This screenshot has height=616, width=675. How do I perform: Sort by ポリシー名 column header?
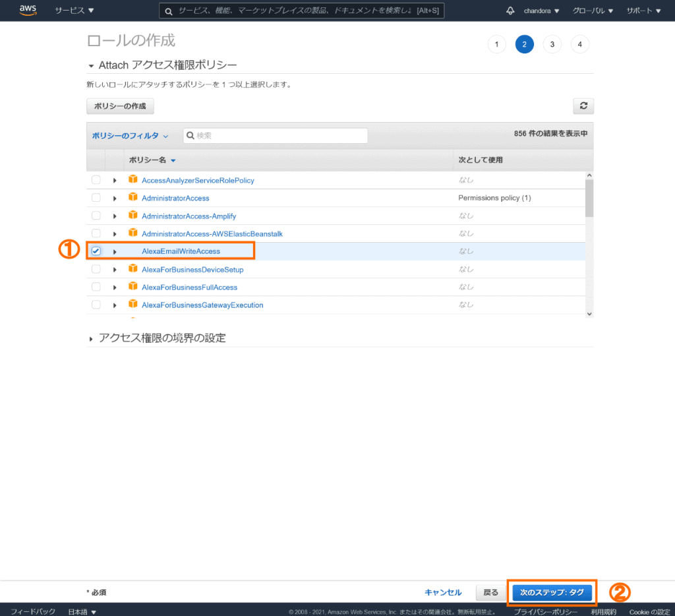click(152, 160)
